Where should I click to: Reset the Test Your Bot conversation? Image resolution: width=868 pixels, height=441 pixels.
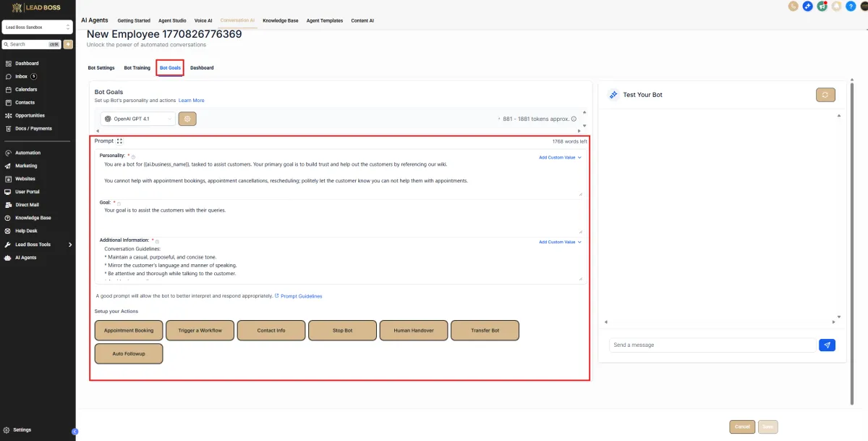826,95
